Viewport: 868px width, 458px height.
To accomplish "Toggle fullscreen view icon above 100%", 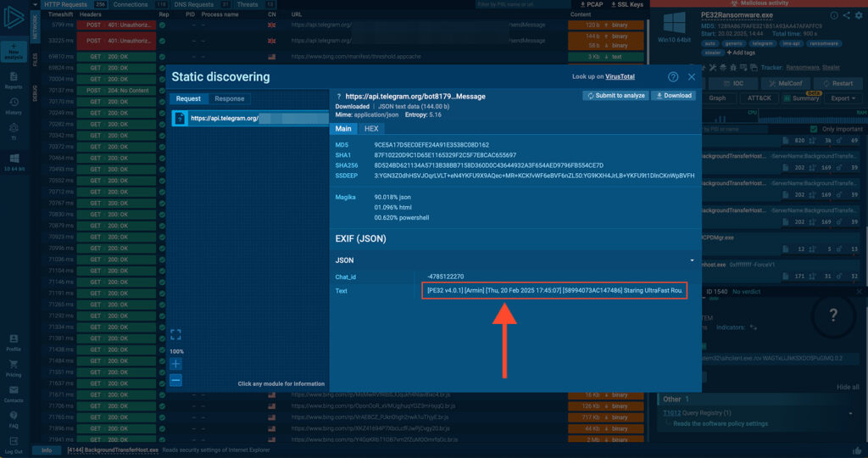I will click(175, 335).
